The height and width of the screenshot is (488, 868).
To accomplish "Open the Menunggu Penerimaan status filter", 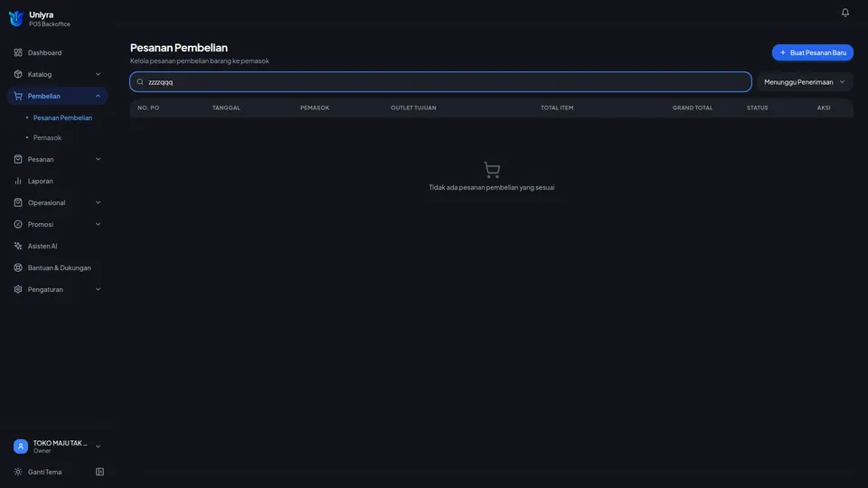I will [805, 82].
